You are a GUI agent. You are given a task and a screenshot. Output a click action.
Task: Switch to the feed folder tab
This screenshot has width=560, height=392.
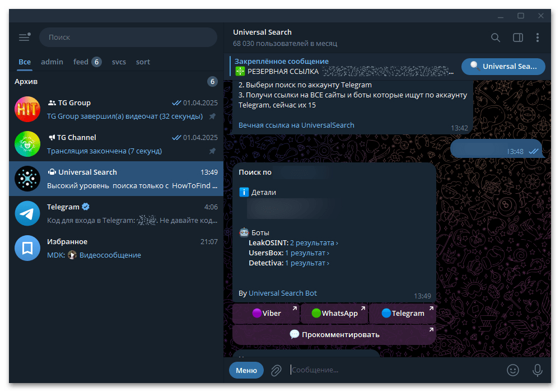click(87, 62)
